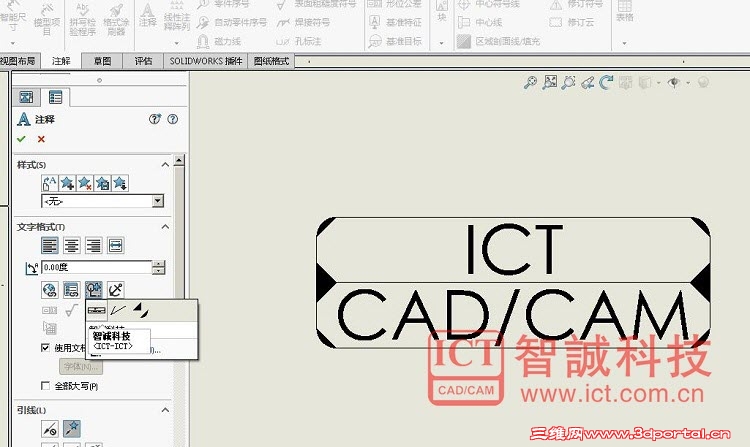This screenshot has height=447, width=750.
Task: Click the angle field showing 0.00度
Action: click(97, 267)
